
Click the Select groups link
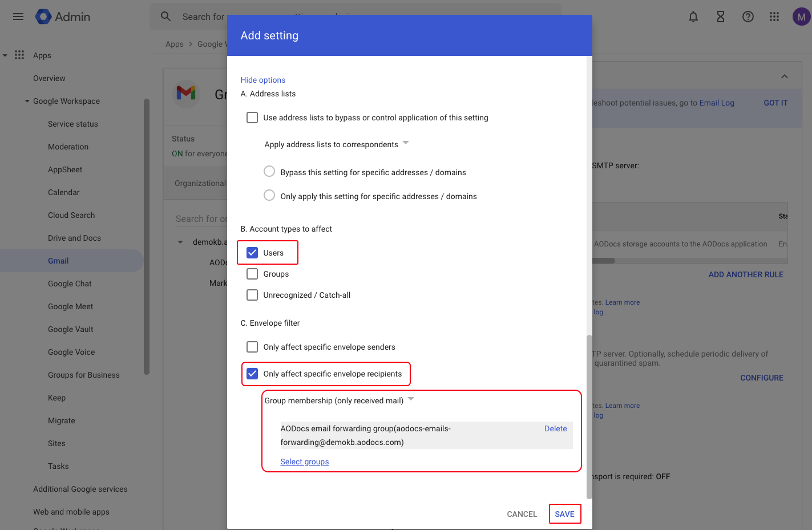coord(305,462)
